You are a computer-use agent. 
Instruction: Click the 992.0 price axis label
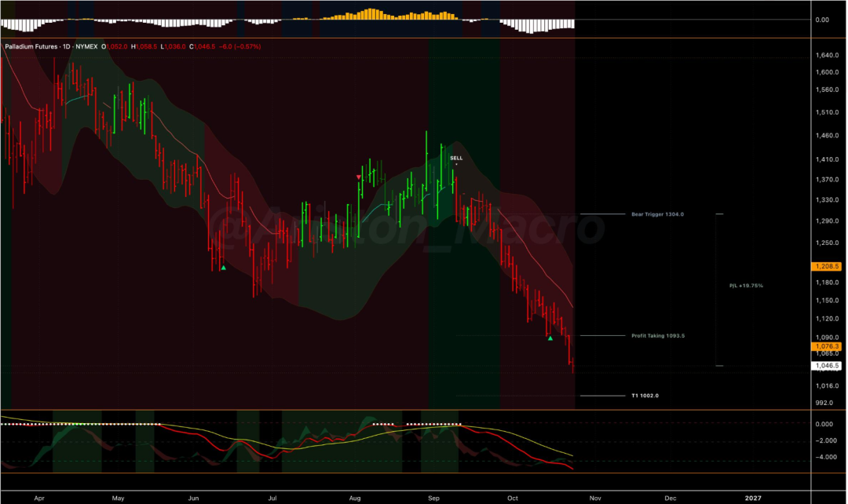pyautogui.click(x=824, y=403)
